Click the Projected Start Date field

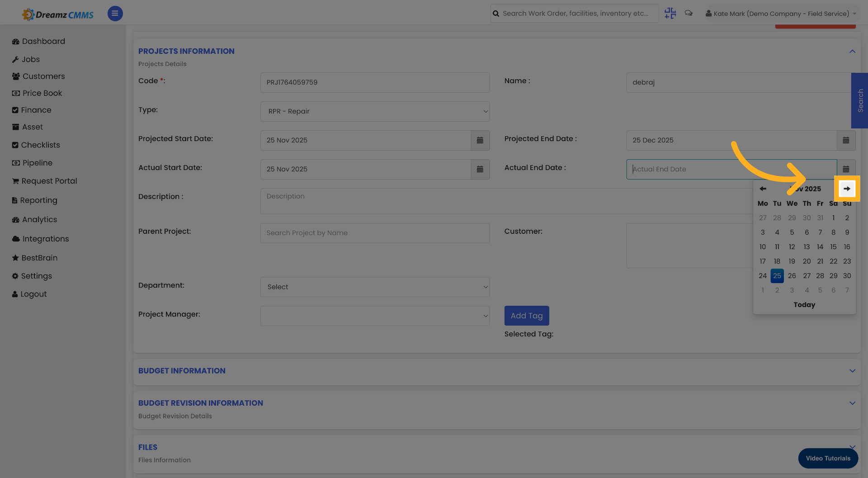point(365,140)
